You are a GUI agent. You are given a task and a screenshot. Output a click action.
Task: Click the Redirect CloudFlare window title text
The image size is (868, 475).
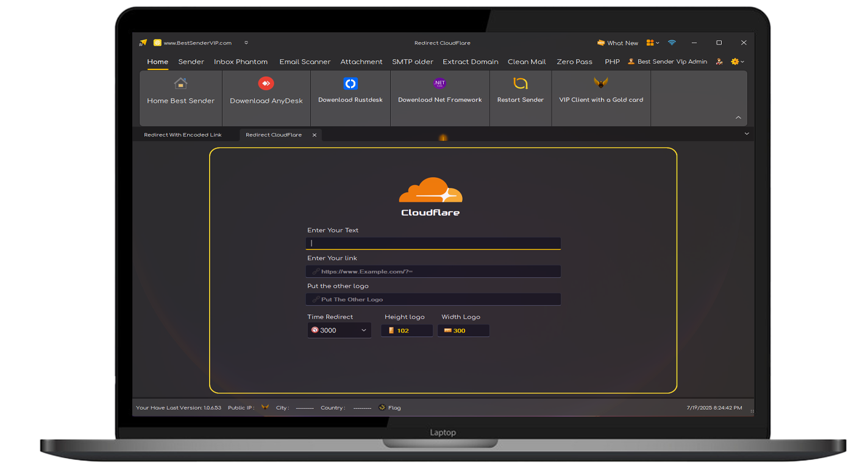(443, 43)
